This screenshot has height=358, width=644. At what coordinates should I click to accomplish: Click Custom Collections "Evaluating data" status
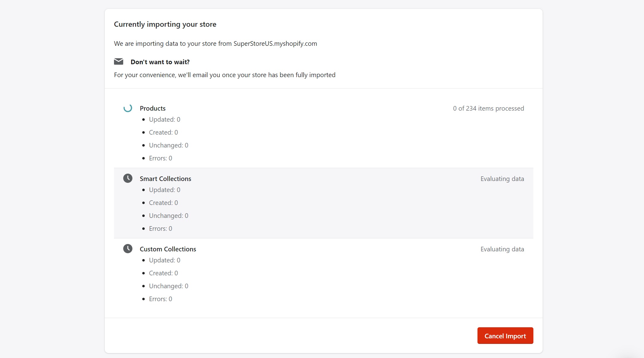tap(502, 249)
